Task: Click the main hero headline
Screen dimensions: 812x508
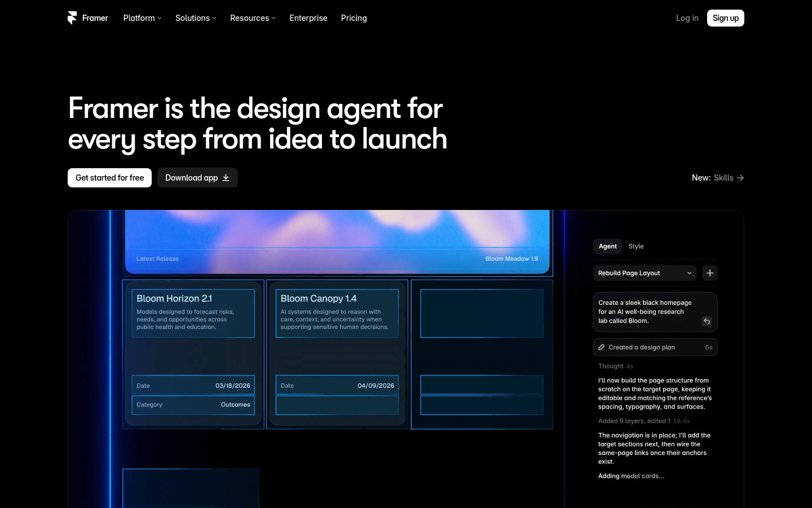Action: point(258,124)
